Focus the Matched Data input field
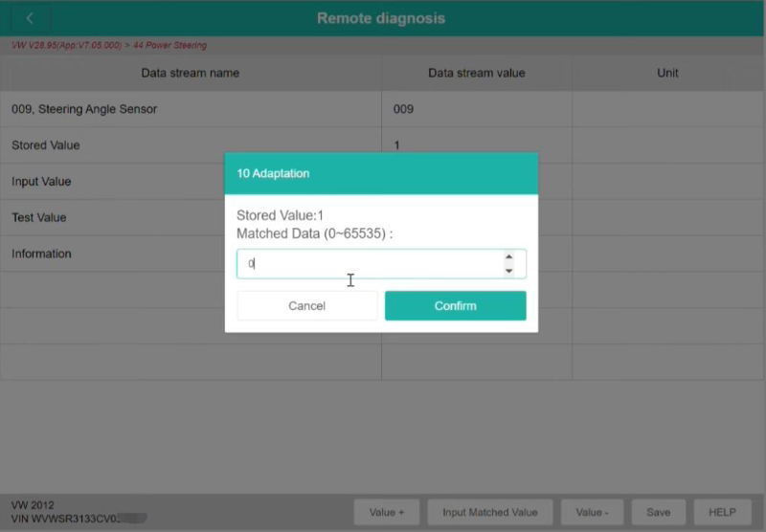 (x=369, y=263)
